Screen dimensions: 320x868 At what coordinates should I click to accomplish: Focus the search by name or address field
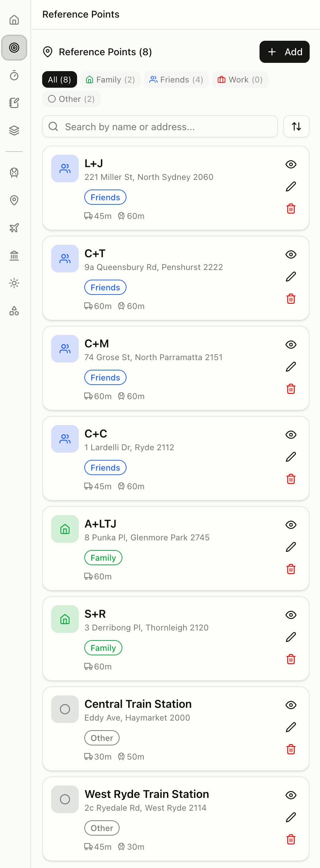(x=160, y=127)
